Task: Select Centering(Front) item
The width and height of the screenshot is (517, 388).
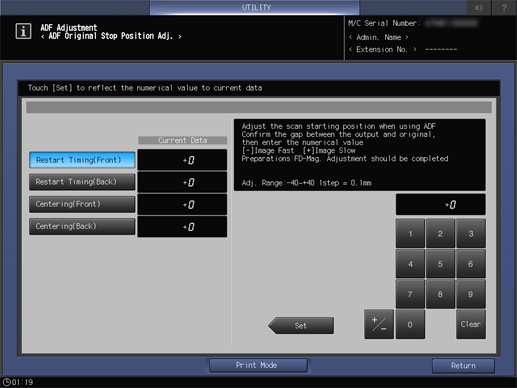Action: 82,204
